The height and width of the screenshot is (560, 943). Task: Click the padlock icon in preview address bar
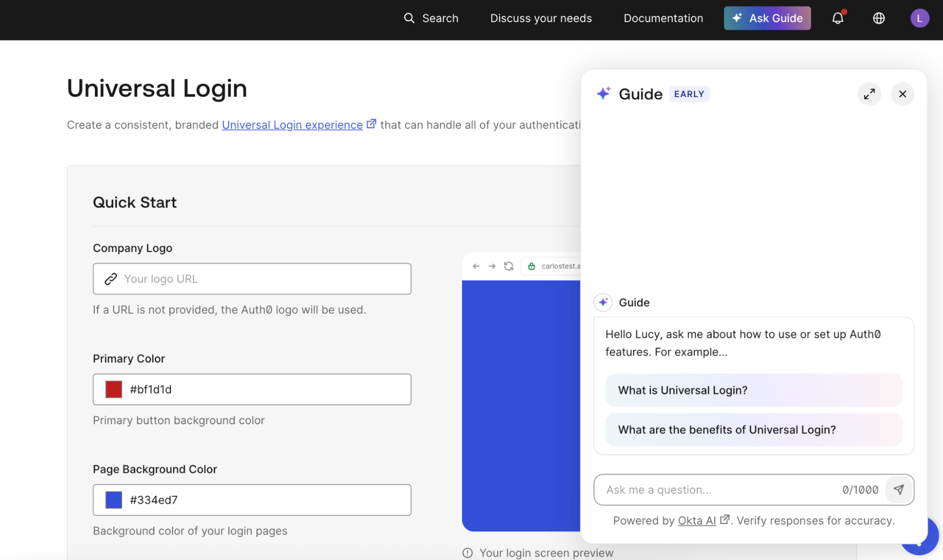pyautogui.click(x=531, y=266)
